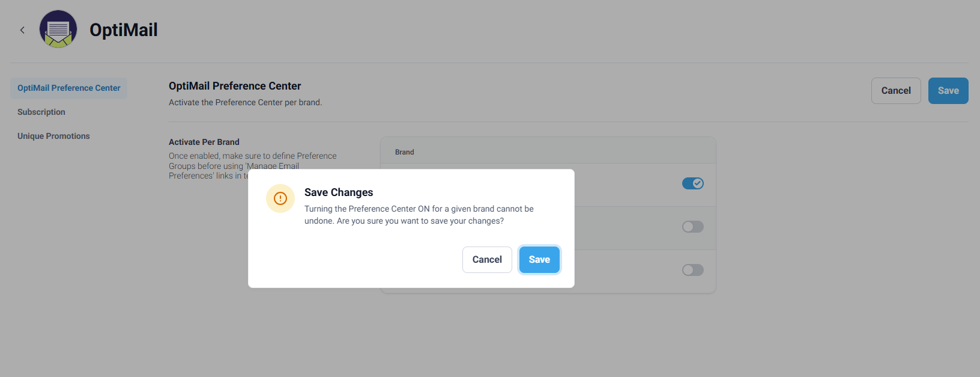This screenshot has height=377, width=980.
Task: Click the OptiMail Preference Center page heading
Action: [235, 86]
